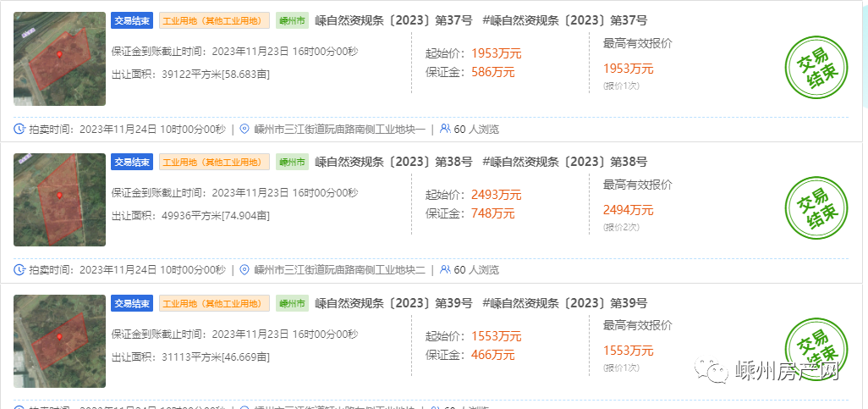Click the green 嵊州市 tag on third listing
Image resolution: width=868 pixels, height=409 pixels.
pyautogui.click(x=292, y=303)
